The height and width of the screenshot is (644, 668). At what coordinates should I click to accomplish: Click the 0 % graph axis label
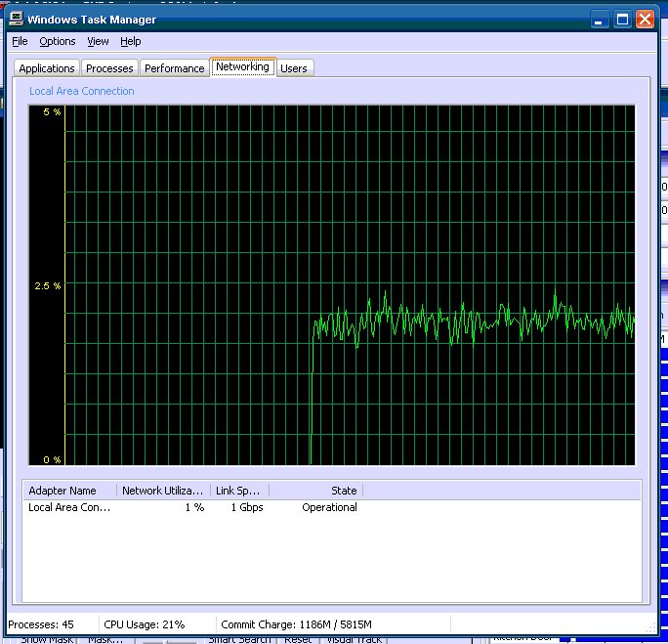pos(52,460)
